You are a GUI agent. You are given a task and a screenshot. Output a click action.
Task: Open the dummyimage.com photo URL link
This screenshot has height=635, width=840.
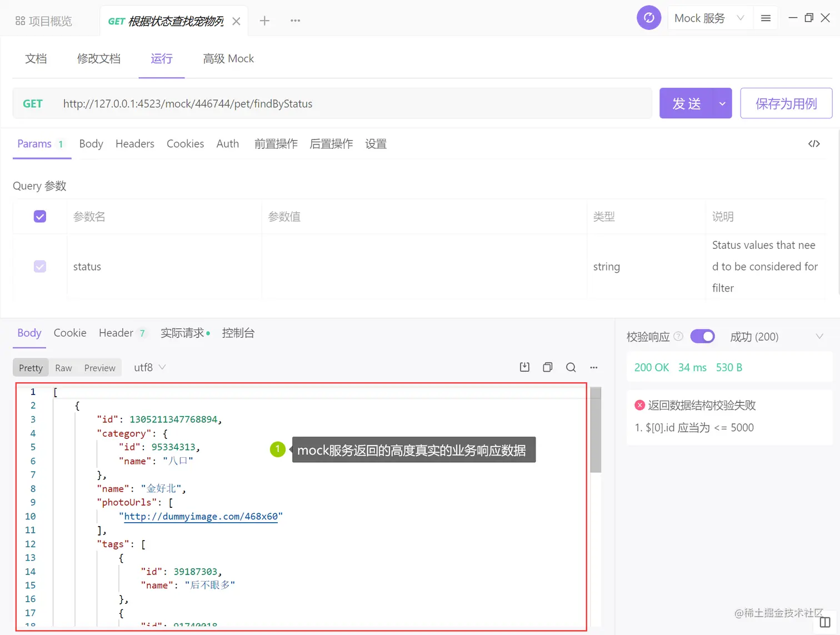[201, 516]
